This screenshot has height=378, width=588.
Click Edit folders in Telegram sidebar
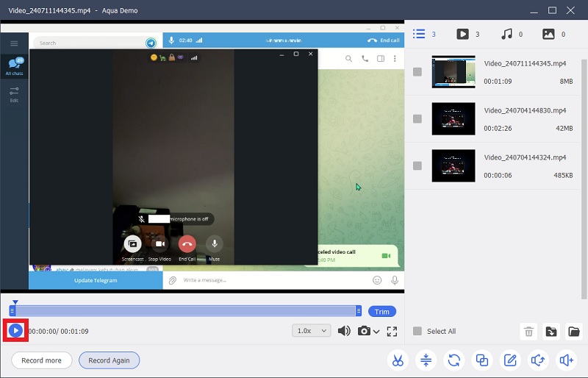[x=14, y=95]
